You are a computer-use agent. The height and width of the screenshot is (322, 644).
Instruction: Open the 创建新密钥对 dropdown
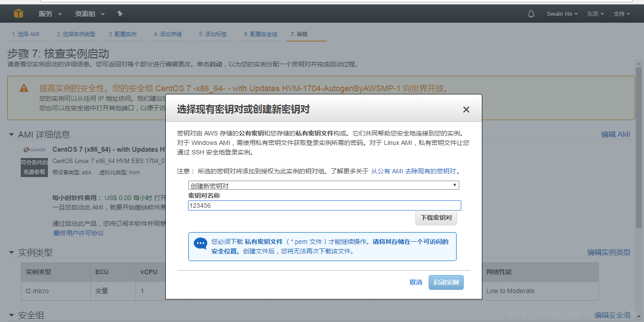[323, 185]
